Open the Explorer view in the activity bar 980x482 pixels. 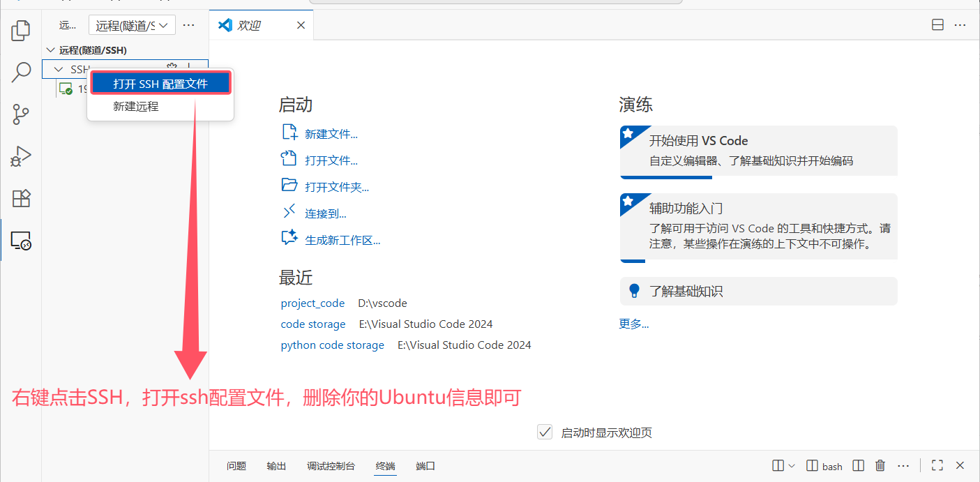pos(20,31)
